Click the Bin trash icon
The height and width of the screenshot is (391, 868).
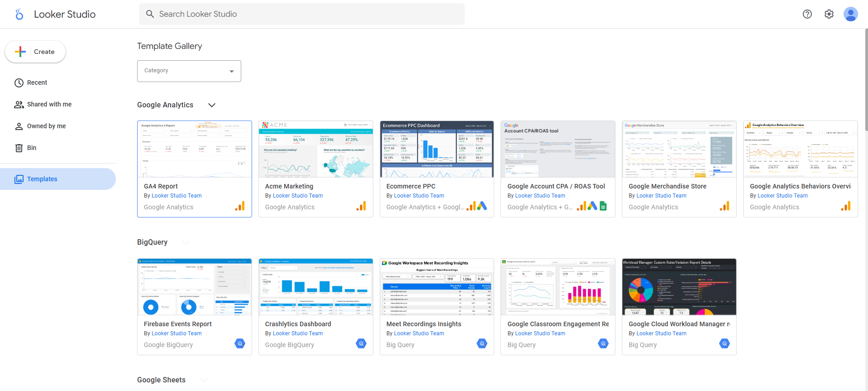click(x=19, y=148)
